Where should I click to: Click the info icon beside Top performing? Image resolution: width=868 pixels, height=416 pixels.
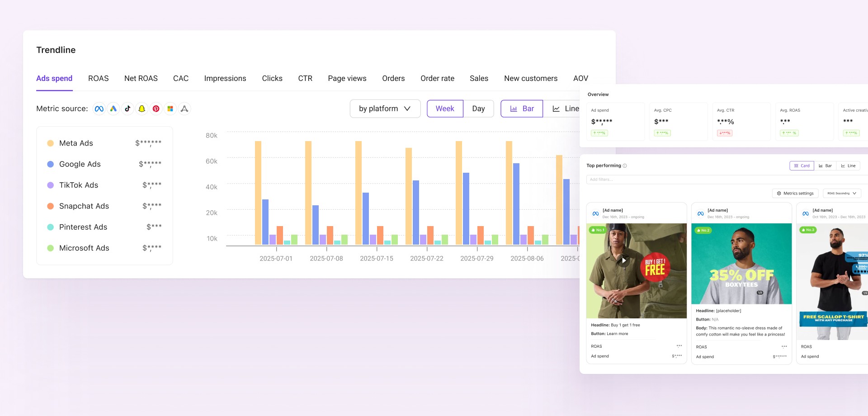click(625, 166)
